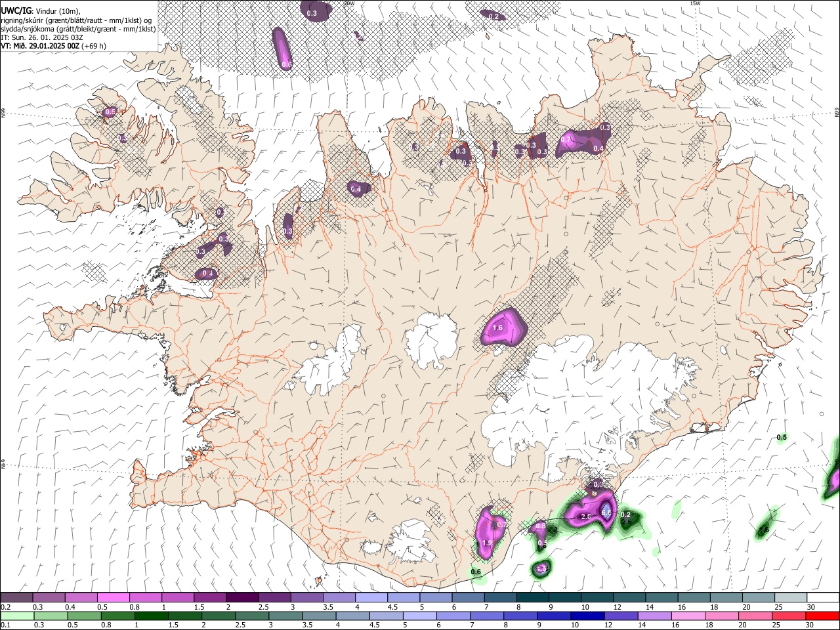Select periwinkle swatch at 7, lower legend bar

(x=487, y=616)
